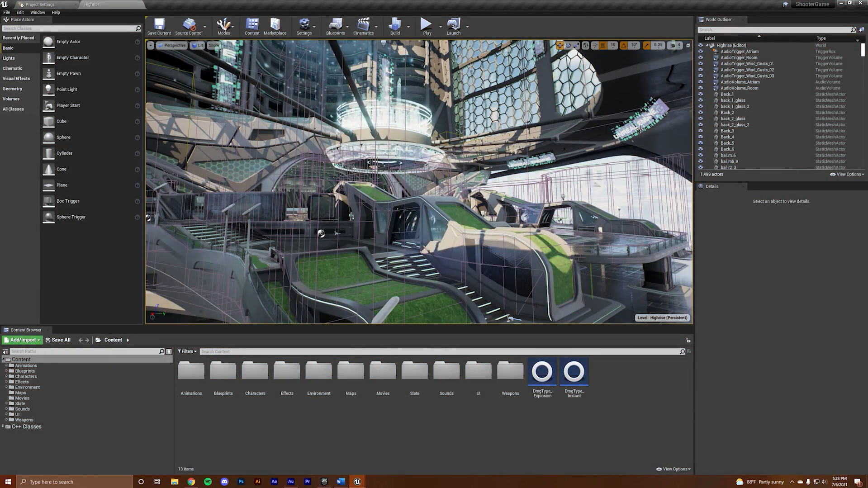This screenshot has height=488, width=868.
Task: Click the Launch toolbar icon
Action: (x=453, y=25)
